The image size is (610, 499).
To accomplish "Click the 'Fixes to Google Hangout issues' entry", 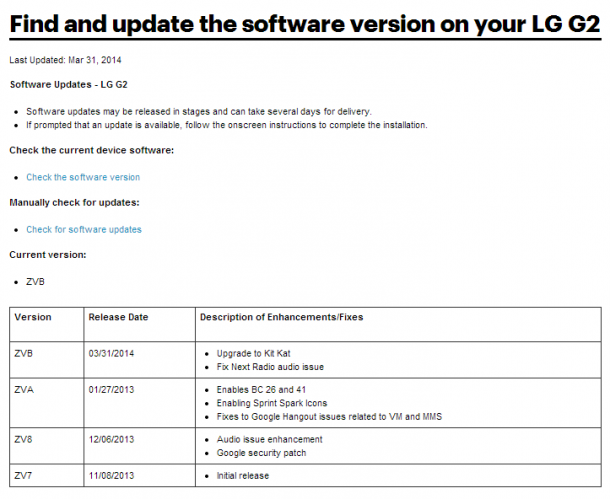I will (x=329, y=417).
